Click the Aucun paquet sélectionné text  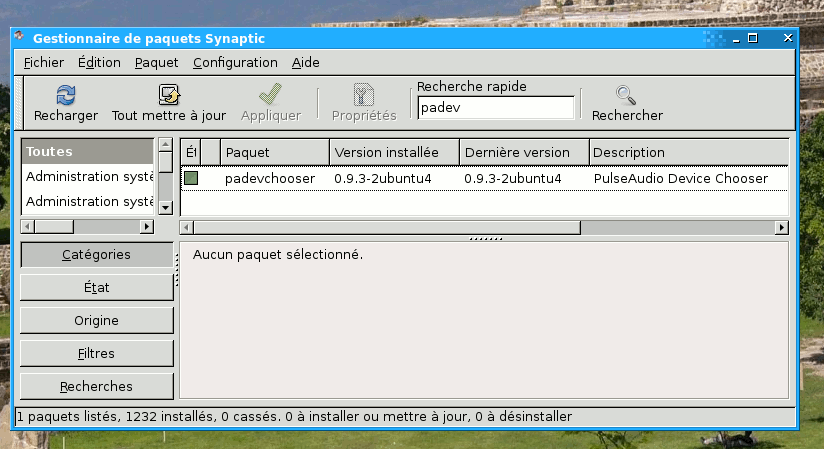point(277,255)
